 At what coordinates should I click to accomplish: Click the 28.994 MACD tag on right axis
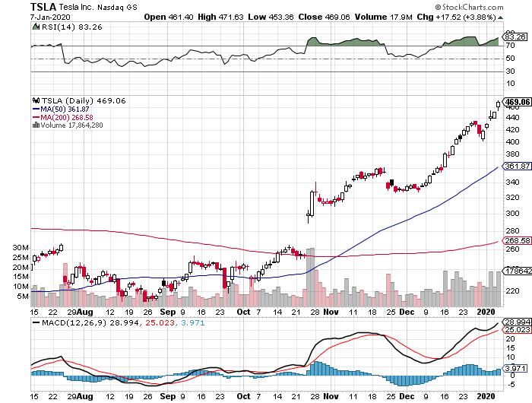coord(517,322)
